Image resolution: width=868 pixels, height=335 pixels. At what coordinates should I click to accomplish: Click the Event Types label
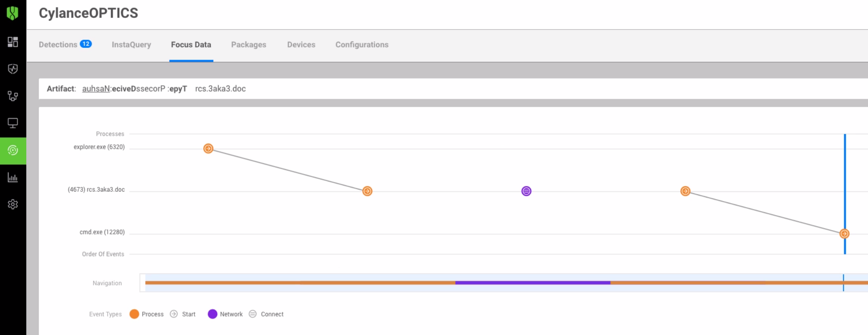(105, 314)
